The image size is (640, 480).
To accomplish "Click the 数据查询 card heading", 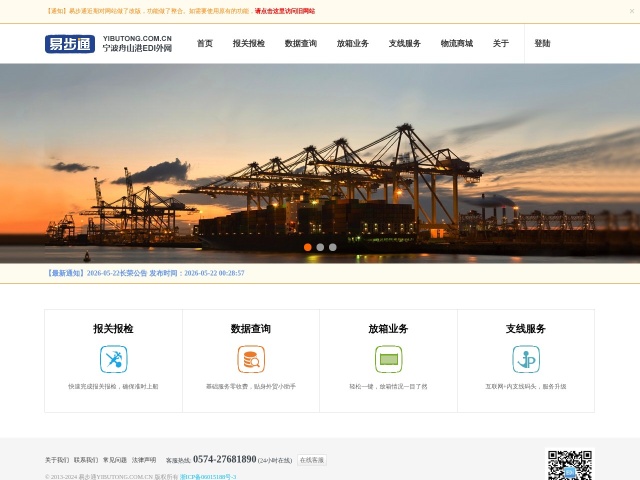I will tap(251, 329).
